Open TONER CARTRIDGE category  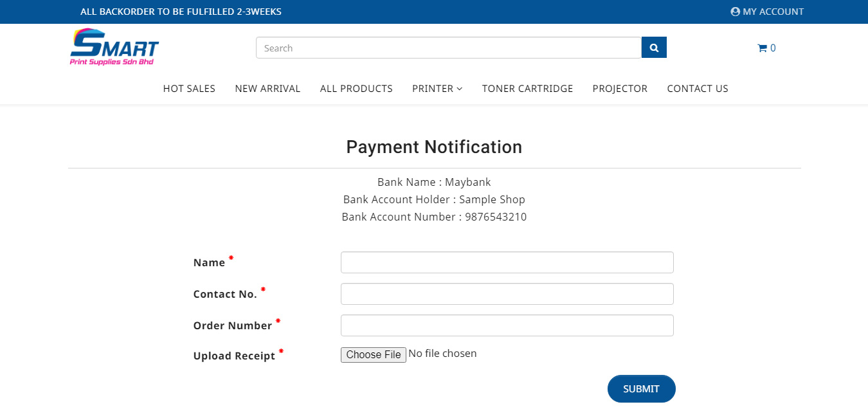(x=527, y=89)
